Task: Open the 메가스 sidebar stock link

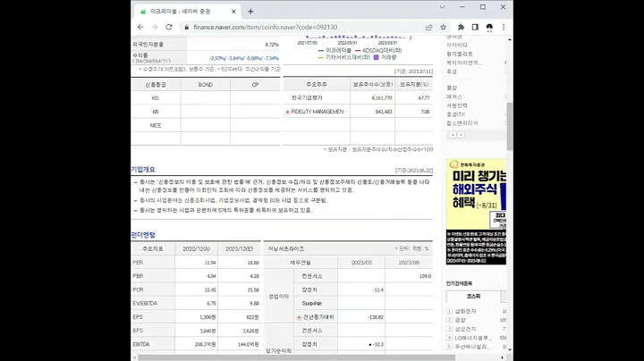Action: point(454,97)
